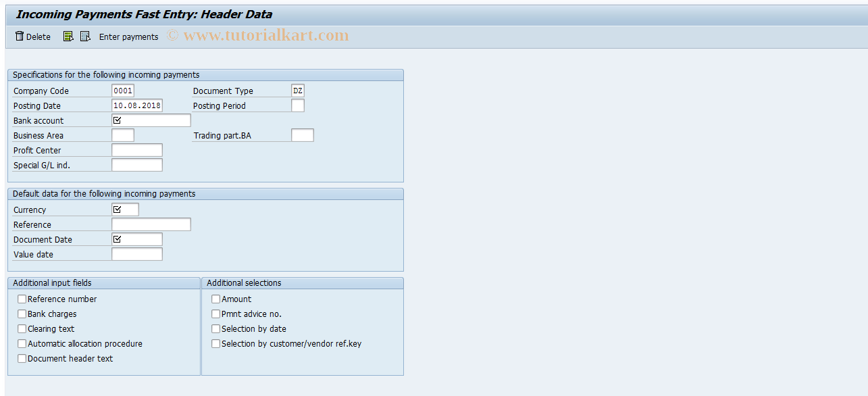Select the green document list toolbar icon
868x396 pixels.
coord(68,36)
